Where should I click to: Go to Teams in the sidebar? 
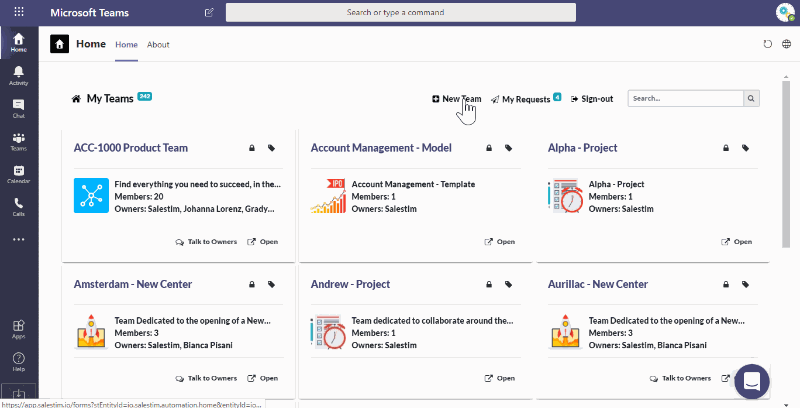(18, 141)
